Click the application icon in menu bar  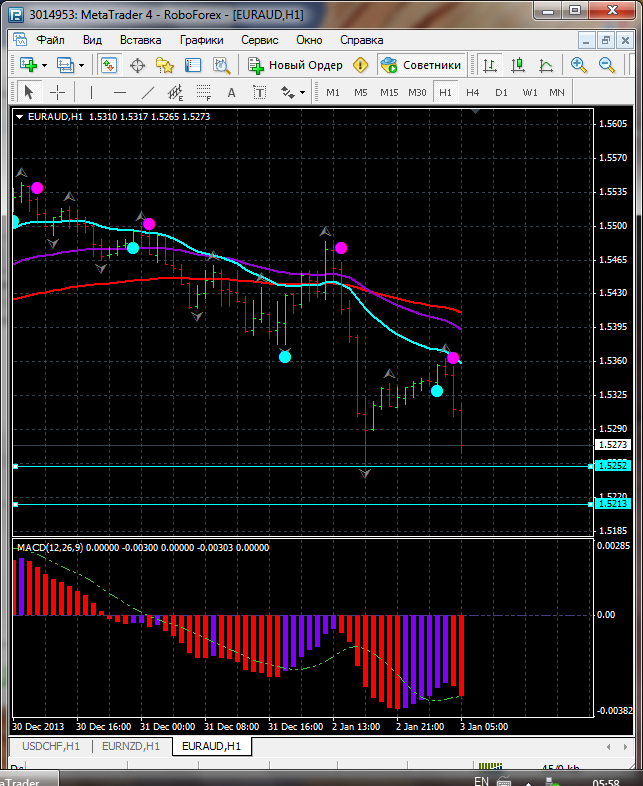pyautogui.click(x=20, y=40)
